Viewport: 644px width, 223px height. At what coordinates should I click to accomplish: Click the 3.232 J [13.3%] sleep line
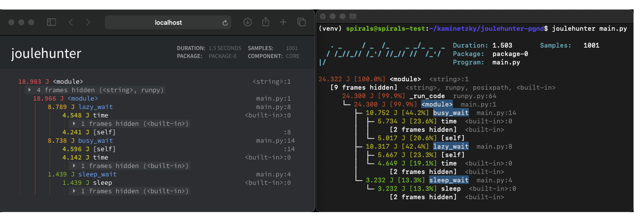(x=447, y=189)
